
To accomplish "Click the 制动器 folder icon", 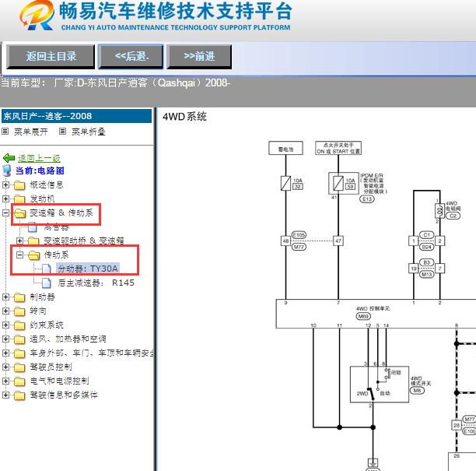I will coord(19,297).
